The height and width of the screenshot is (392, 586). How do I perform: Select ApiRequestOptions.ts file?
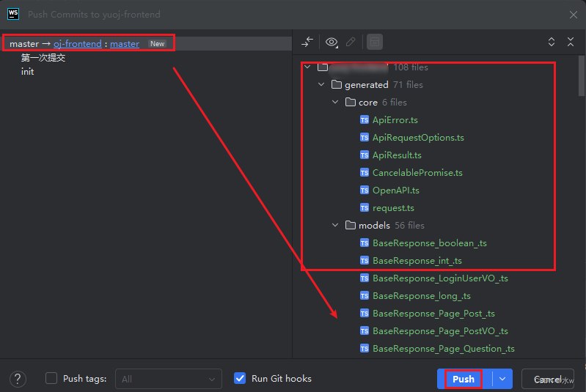[x=418, y=138]
